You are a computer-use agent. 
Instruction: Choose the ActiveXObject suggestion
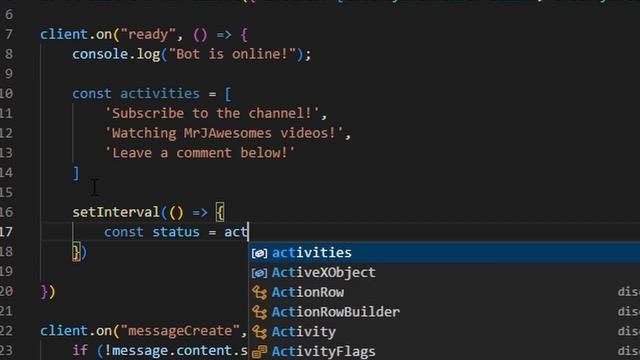point(444,272)
